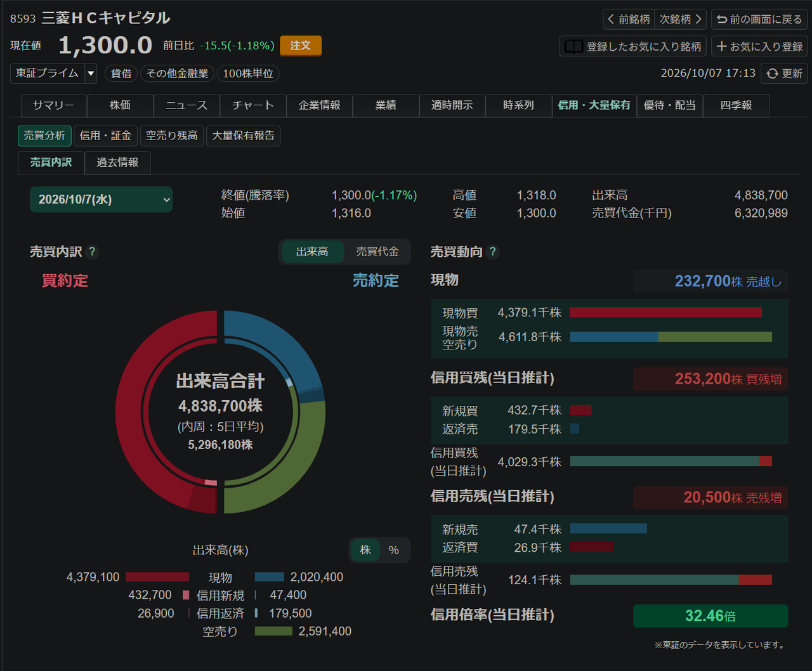The width and height of the screenshot is (812, 671).
Task: Expand the 東証プライム market dropdown arrow
Action: tap(91, 74)
